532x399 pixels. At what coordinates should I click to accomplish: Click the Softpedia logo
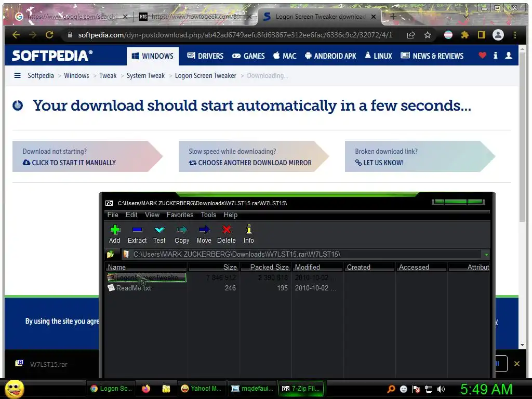point(52,56)
